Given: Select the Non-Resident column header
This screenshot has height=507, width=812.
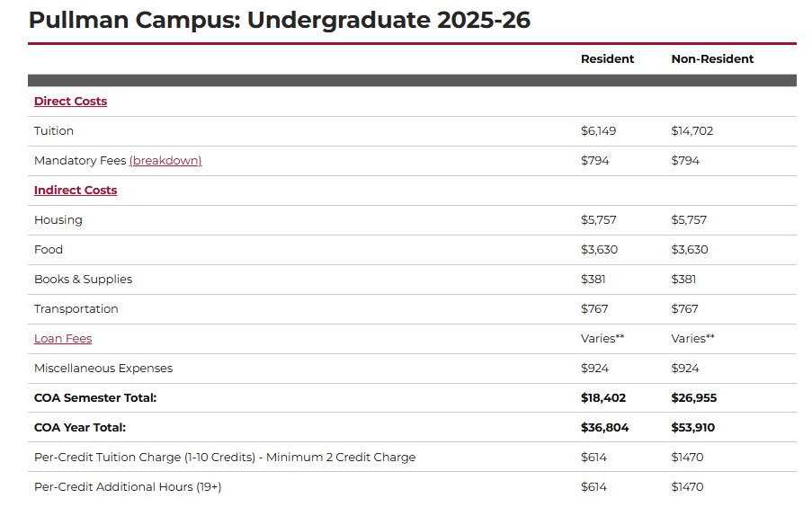Looking at the screenshot, I should point(712,59).
